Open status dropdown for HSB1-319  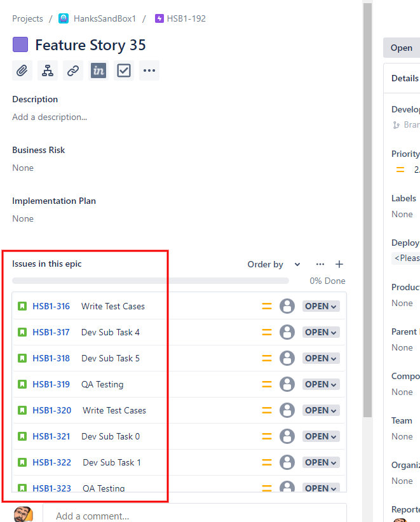tap(321, 384)
